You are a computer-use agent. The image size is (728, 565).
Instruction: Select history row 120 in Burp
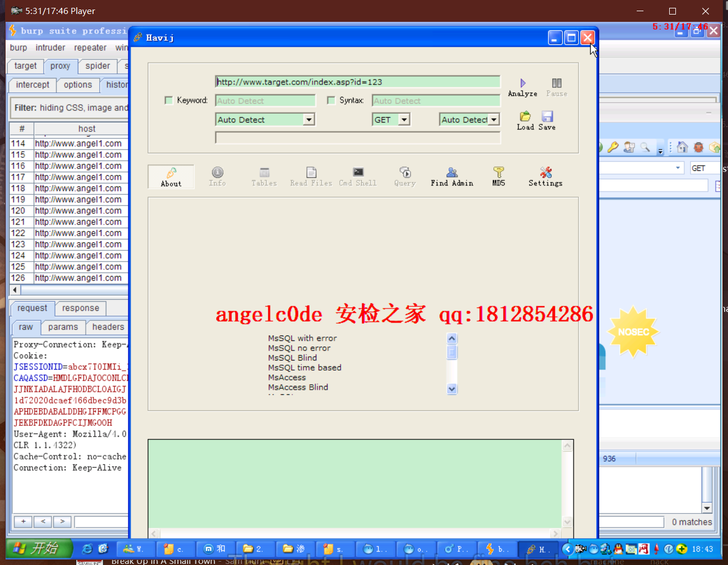tap(69, 211)
